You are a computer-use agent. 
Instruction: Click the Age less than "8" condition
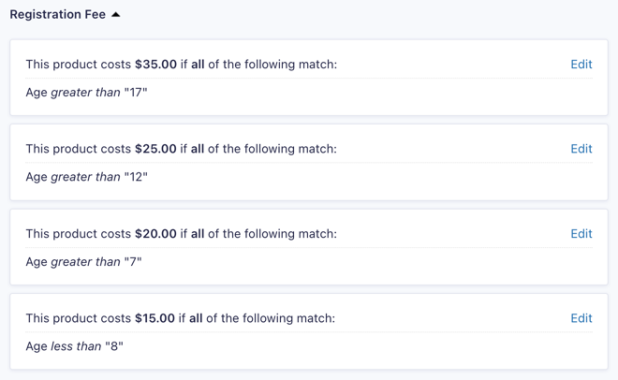74,346
